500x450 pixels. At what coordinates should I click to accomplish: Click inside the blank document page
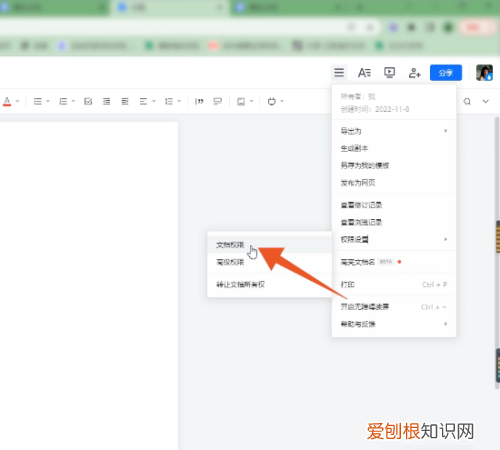(89, 286)
